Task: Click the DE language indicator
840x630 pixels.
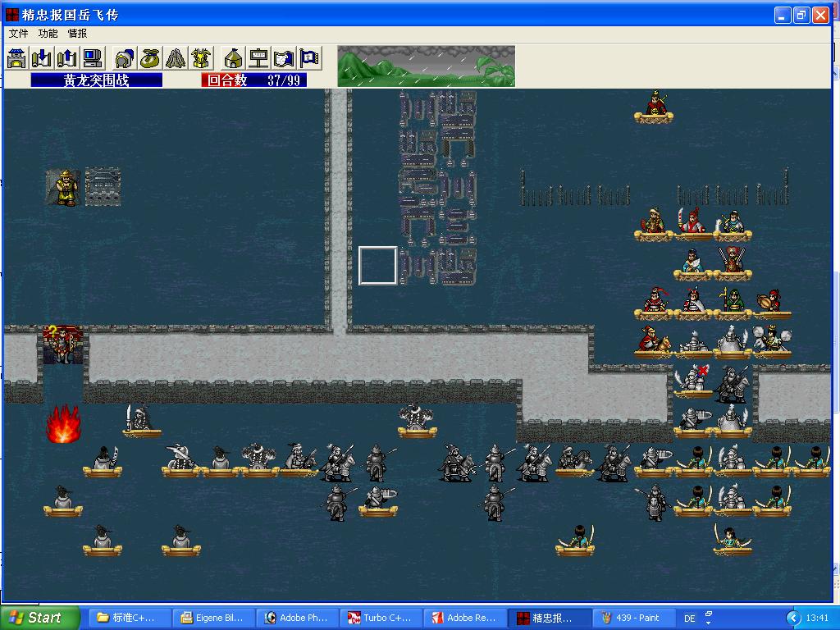Action: 689,619
